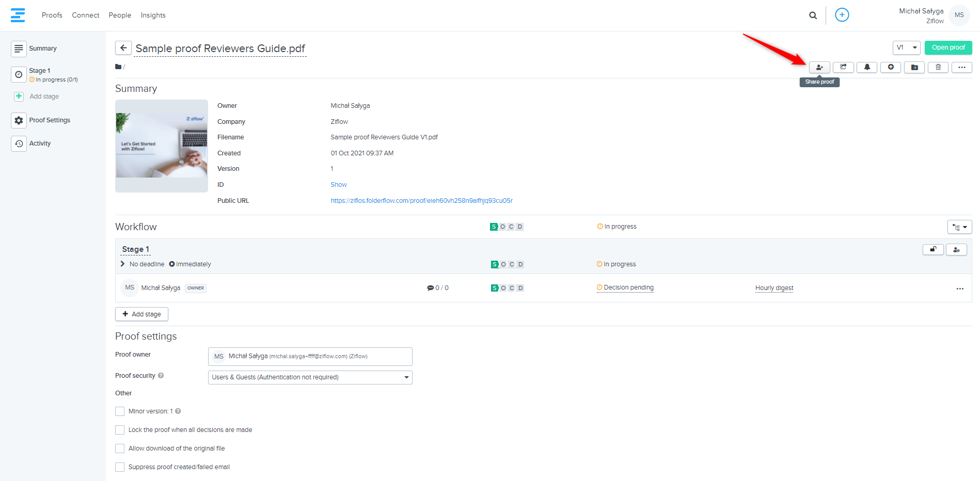Enable the Minor version checkbox
This screenshot has width=980, height=481.
pos(120,411)
